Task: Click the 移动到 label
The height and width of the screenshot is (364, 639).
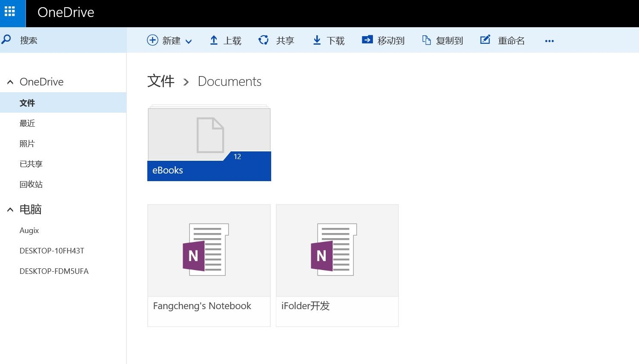Action: click(x=391, y=41)
